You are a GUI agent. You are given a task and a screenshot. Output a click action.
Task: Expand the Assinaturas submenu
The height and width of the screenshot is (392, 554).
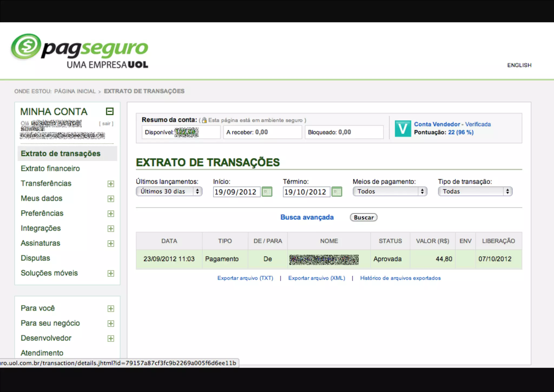pos(111,243)
